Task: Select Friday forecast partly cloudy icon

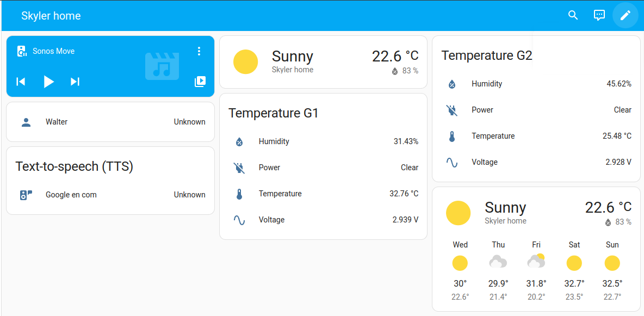Action: point(536,262)
